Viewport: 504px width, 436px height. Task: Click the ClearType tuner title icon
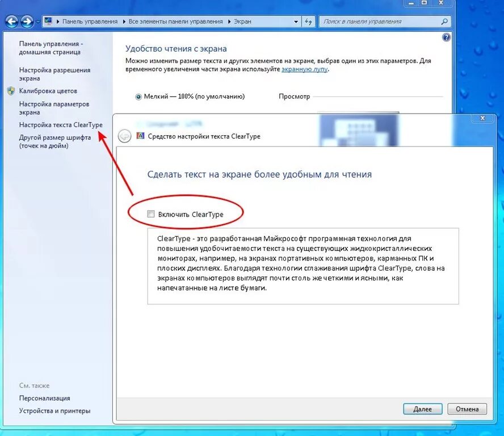[x=140, y=136]
